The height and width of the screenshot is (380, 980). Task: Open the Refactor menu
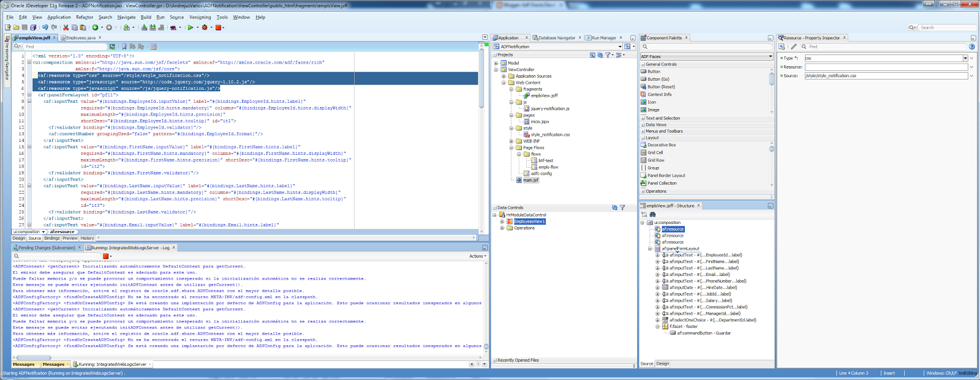(85, 17)
